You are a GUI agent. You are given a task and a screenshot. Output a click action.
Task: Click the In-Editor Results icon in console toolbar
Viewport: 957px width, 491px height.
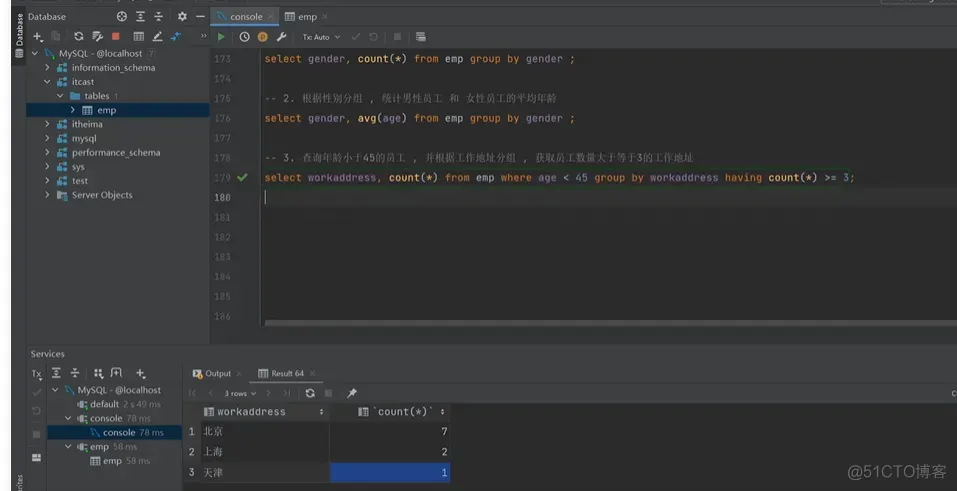[x=421, y=37]
